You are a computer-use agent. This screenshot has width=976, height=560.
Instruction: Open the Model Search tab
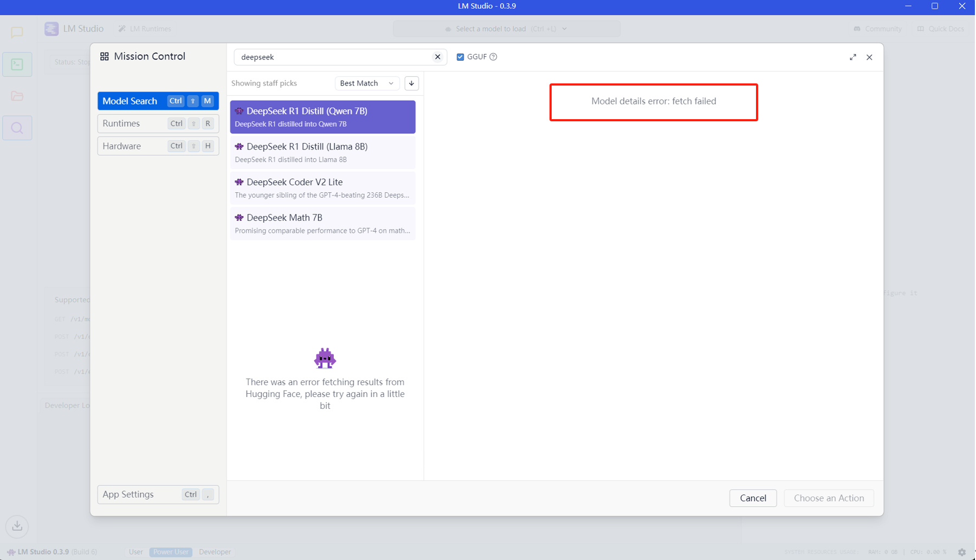[158, 101]
